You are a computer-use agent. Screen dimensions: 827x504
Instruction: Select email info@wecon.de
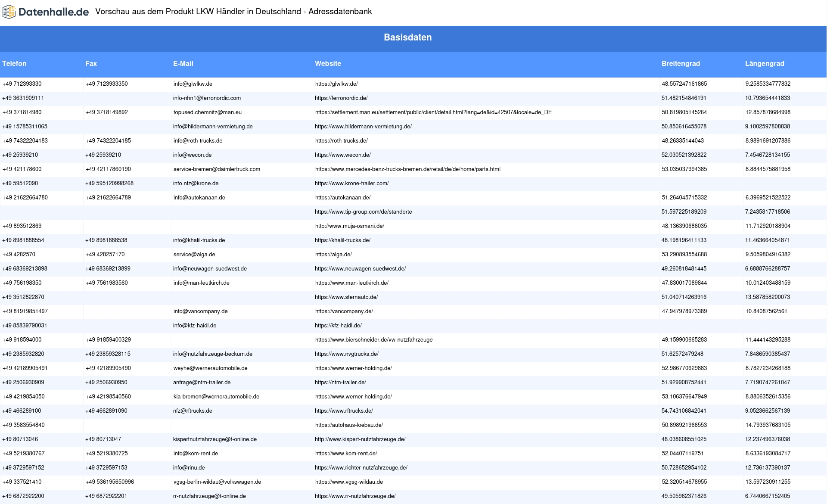(x=192, y=155)
